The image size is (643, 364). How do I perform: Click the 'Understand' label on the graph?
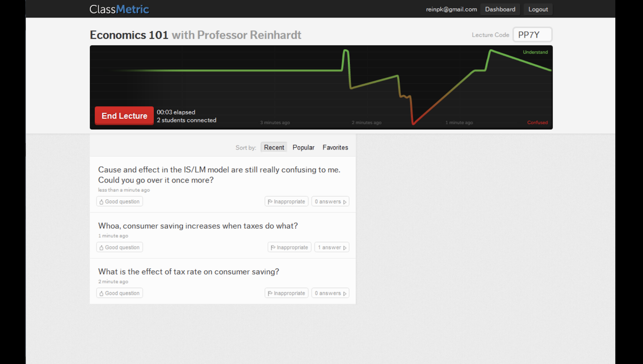coord(535,52)
